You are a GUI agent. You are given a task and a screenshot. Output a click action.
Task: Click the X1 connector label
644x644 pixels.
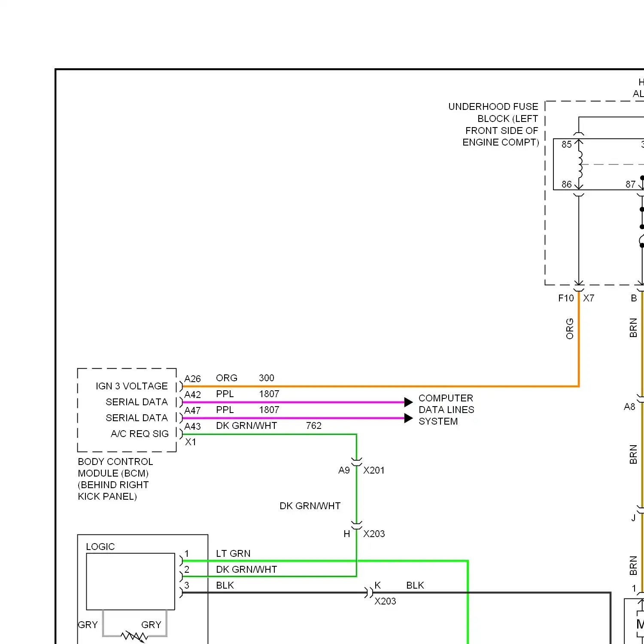[191, 442]
